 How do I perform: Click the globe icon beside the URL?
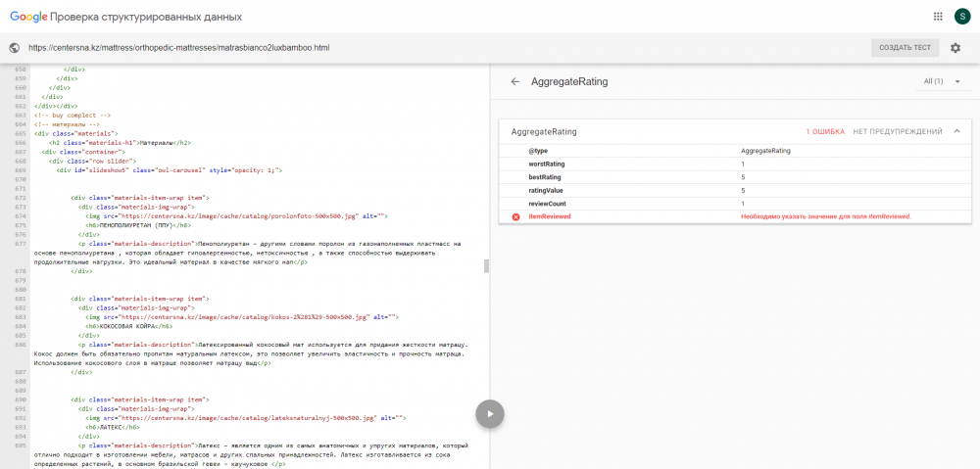tap(15, 47)
